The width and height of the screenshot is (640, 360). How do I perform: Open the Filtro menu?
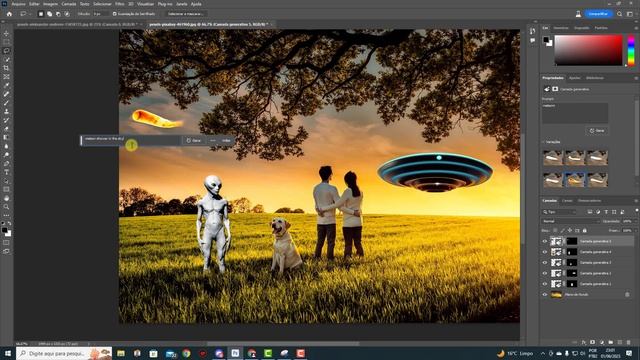120,4
